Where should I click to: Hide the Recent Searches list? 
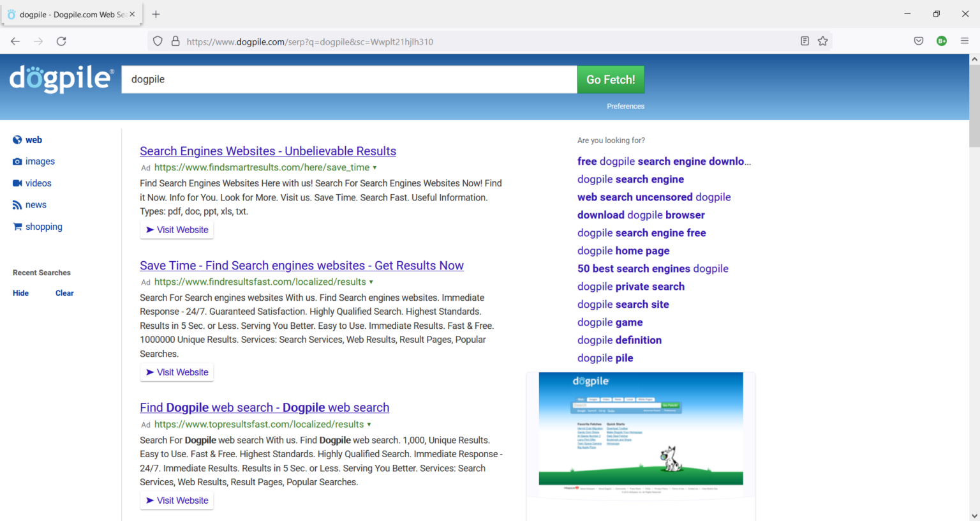(20, 292)
